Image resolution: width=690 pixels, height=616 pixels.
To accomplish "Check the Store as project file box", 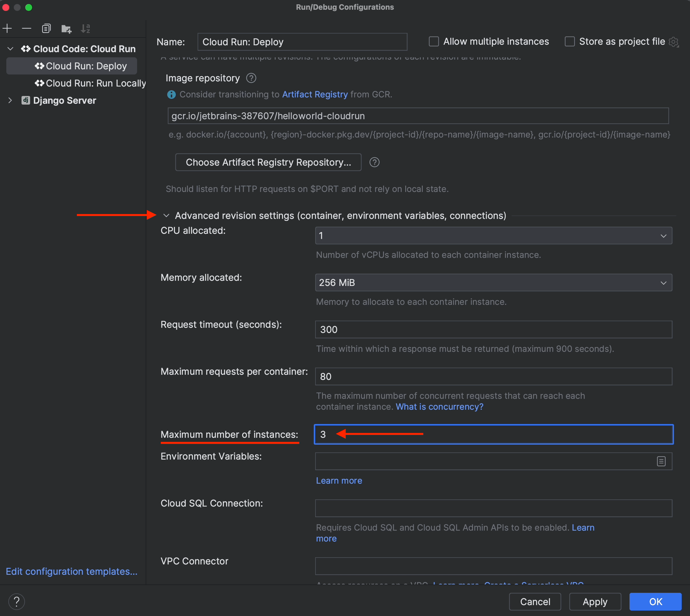I will [x=570, y=42].
